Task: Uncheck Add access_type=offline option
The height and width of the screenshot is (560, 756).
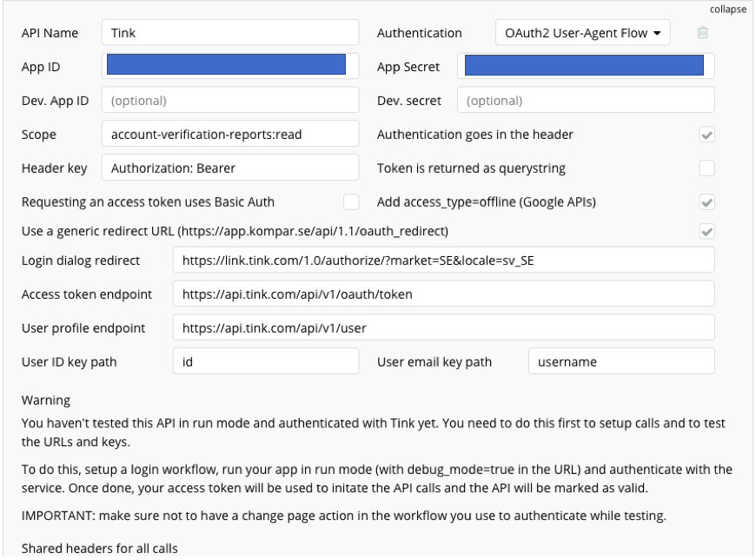Action: pos(706,202)
